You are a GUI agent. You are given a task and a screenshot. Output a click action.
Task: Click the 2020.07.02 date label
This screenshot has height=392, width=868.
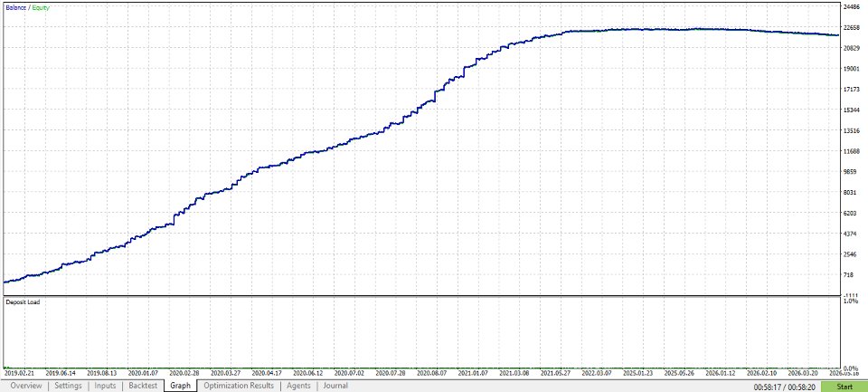coord(351,374)
